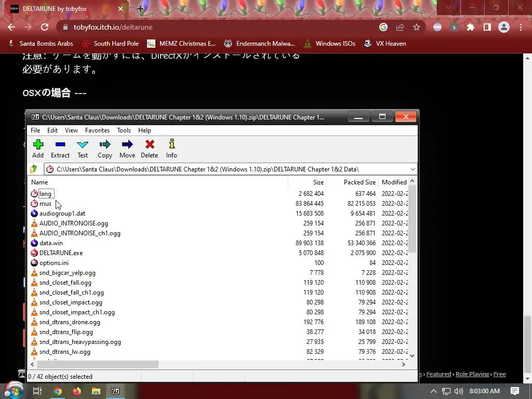Open the Endermanch Malware bookmark

click(x=260, y=44)
